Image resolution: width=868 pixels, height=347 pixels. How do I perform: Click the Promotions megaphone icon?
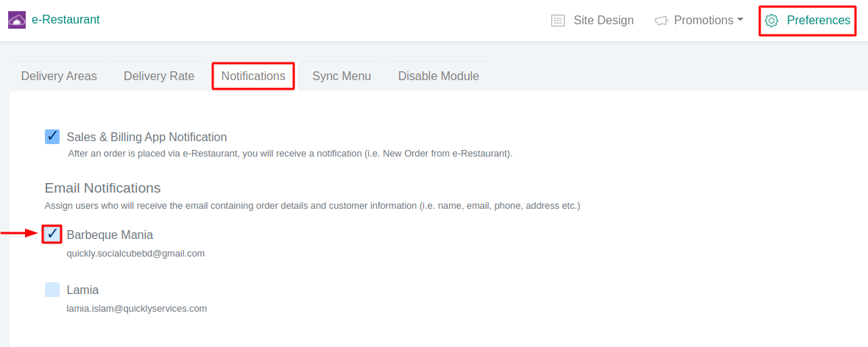tap(661, 21)
